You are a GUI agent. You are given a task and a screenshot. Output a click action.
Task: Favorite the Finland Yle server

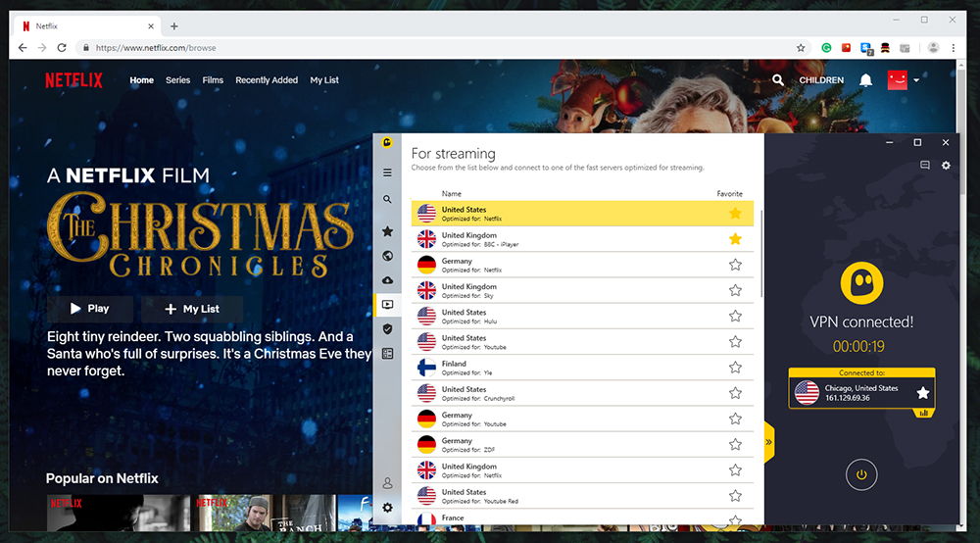coord(735,368)
